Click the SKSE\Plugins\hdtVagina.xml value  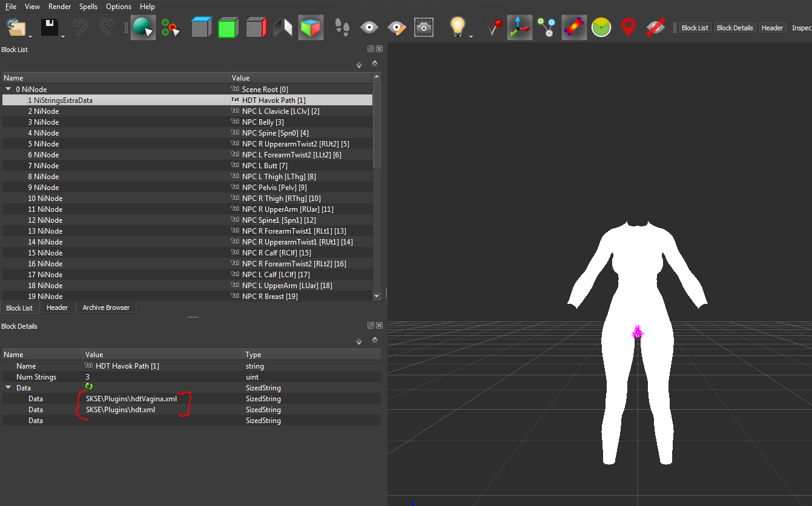131,398
